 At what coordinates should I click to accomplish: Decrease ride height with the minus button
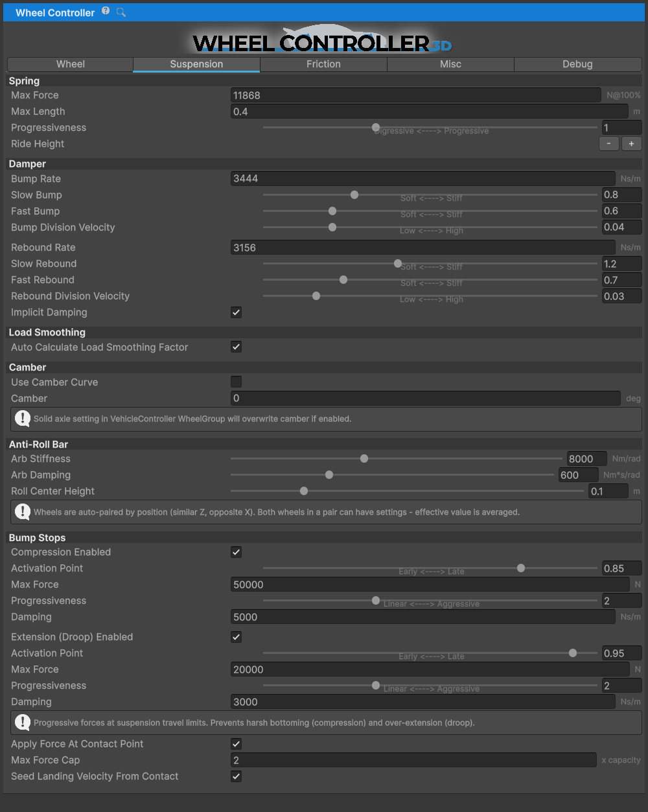[x=608, y=144]
